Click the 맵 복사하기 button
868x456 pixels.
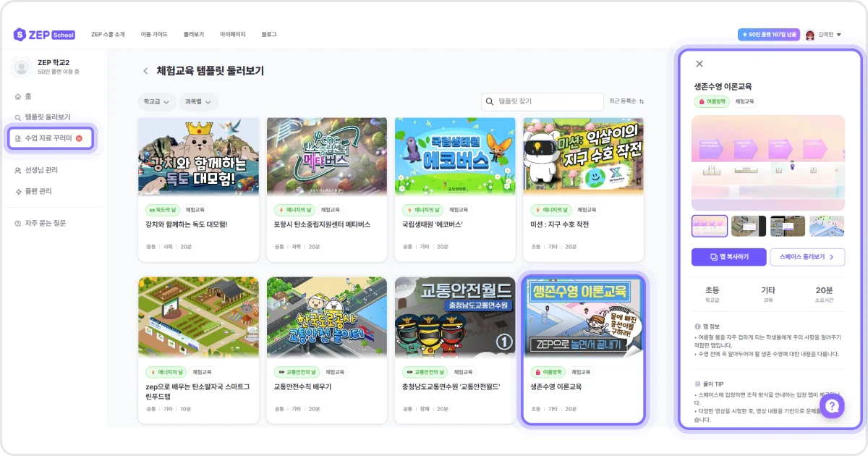point(728,257)
